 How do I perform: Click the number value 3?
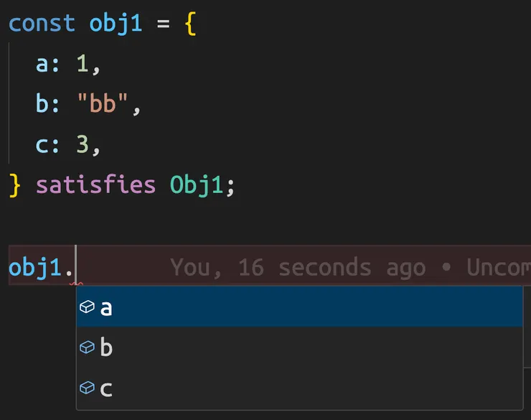pyautogui.click(x=82, y=145)
